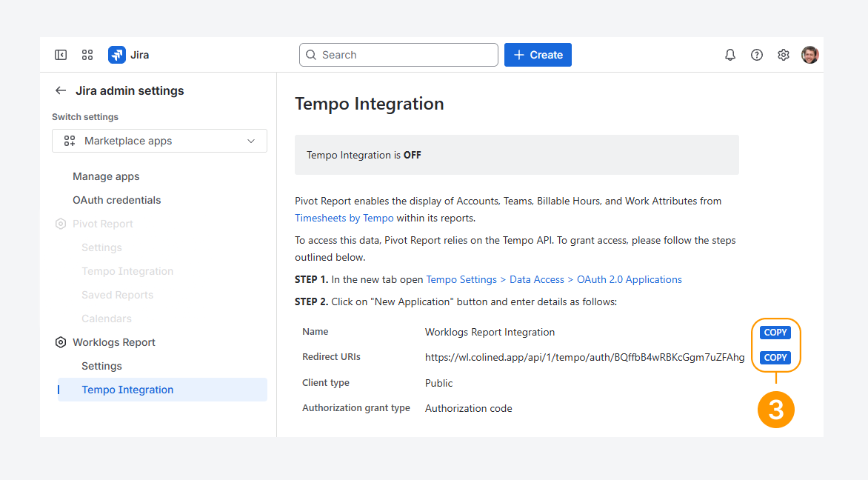Open Calendars in the sidebar

107,319
